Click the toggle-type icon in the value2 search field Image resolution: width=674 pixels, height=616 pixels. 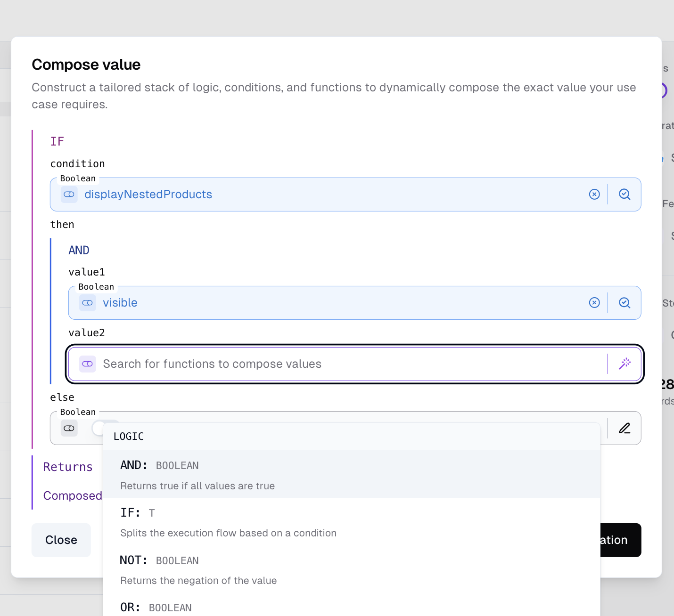(88, 364)
